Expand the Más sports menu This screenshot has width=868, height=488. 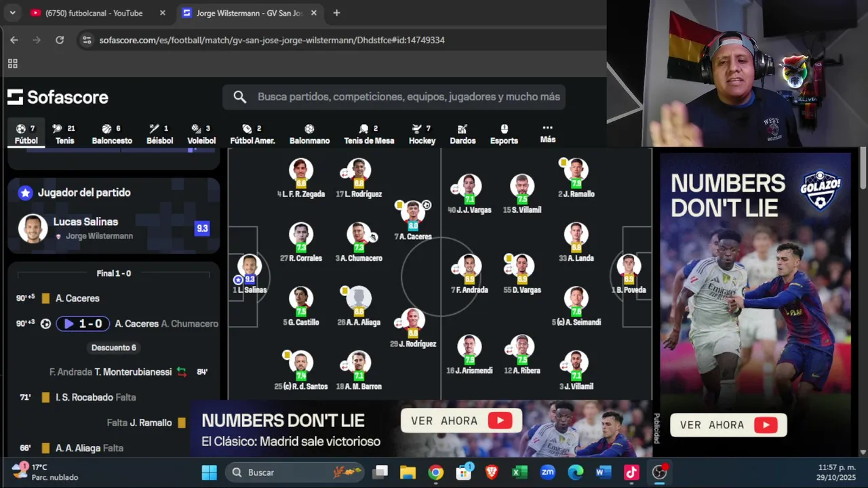point(548,134)
